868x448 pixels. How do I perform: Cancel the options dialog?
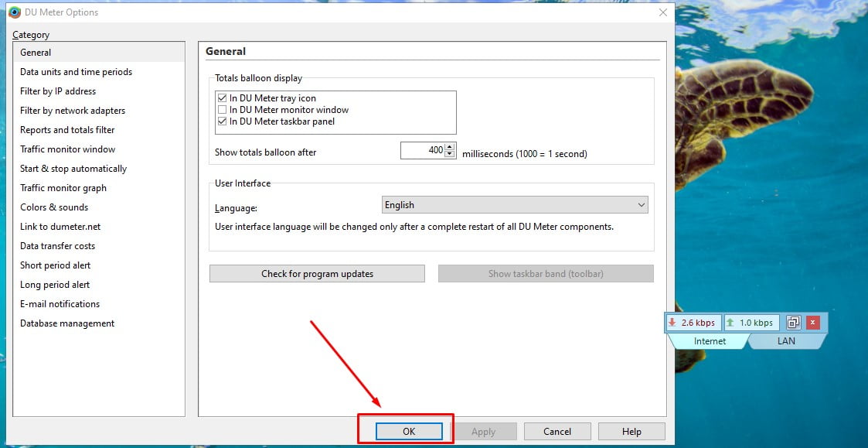[x=557, y=432]
